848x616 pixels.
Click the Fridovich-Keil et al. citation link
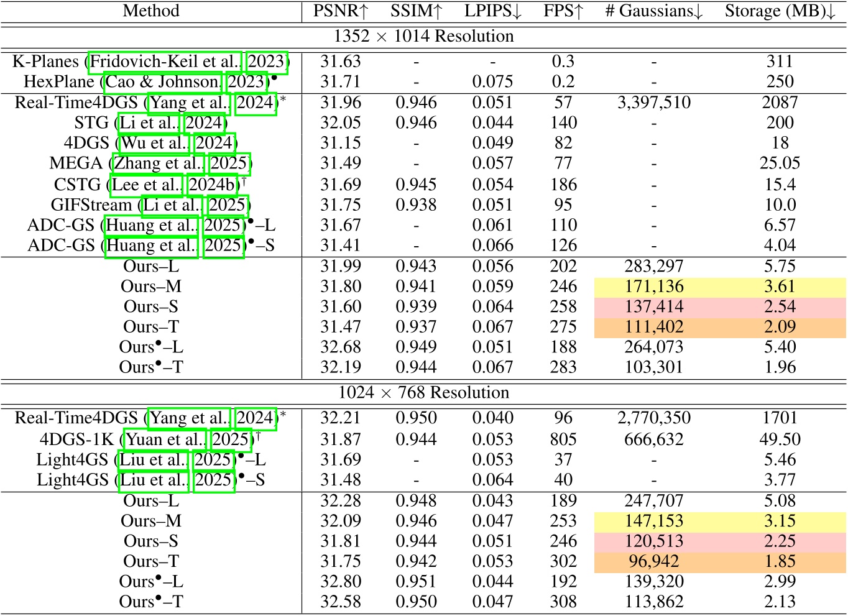[x=164, y=62]
